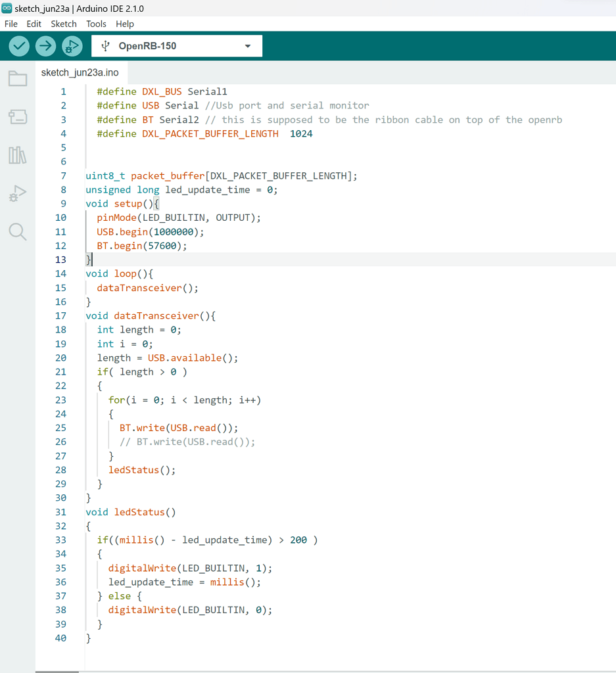Open the Sketchbook sidebar icon

17,78
